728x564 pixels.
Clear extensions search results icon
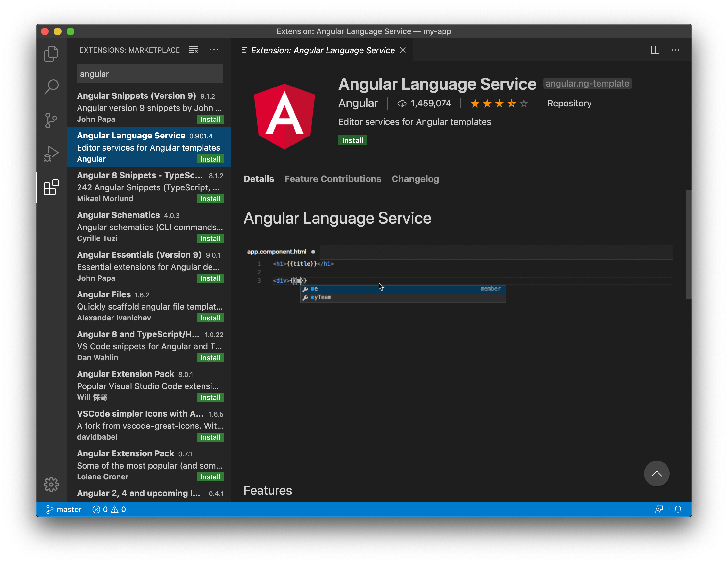click(x=193, y=50)
